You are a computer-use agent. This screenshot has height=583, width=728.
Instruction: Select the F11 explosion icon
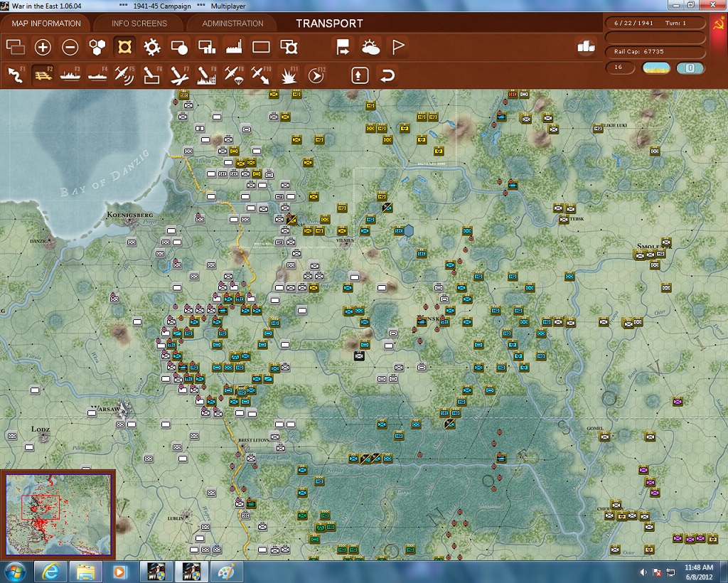coord(289,75)
